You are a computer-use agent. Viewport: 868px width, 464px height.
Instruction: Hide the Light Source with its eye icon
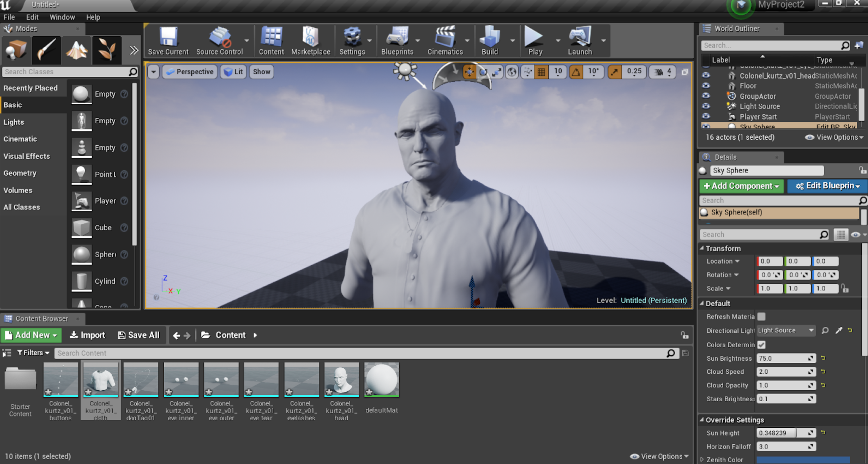pos(706,106)
